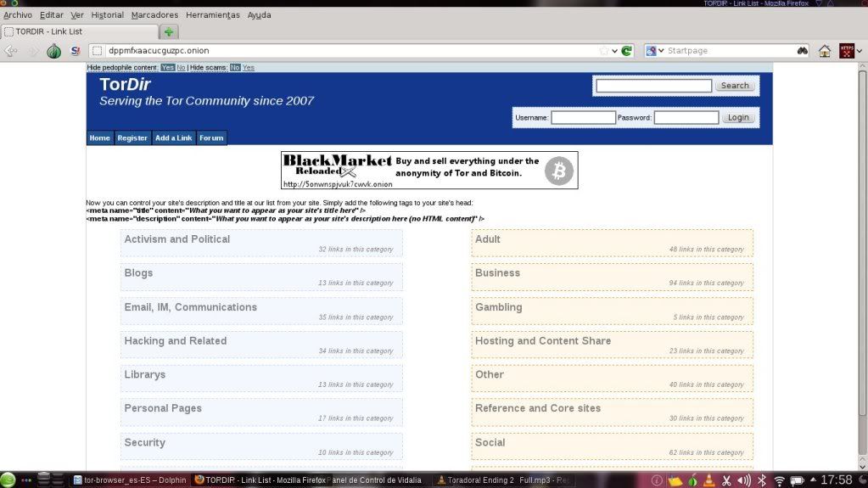Open the Herramientas menu

coord(213,15)
